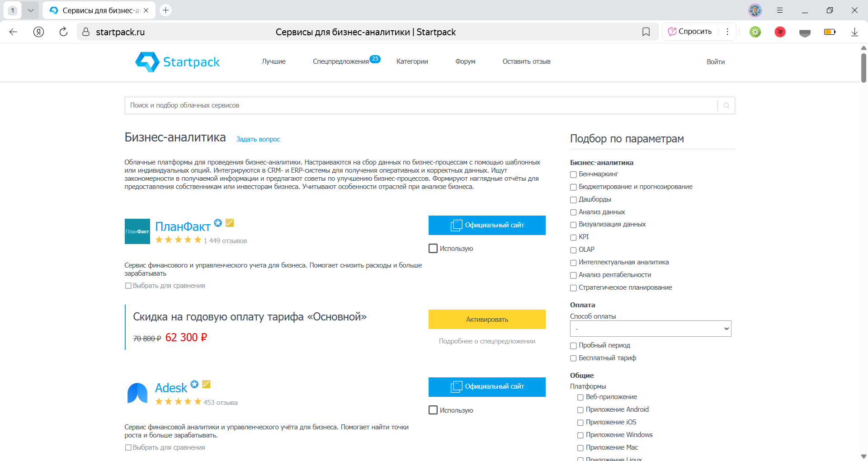Click the Adesk service logo
The width and height of the screenshot is (868, 461).
137,393
